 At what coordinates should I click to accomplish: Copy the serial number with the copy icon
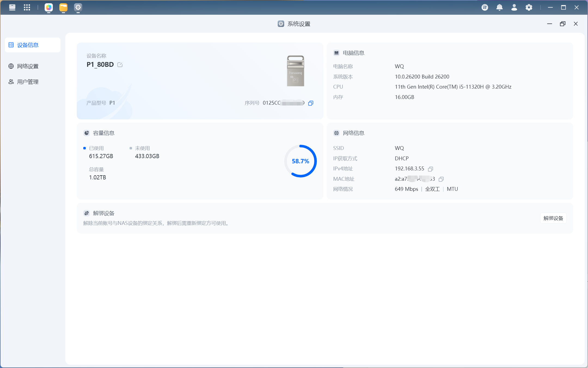coord(311,103)
